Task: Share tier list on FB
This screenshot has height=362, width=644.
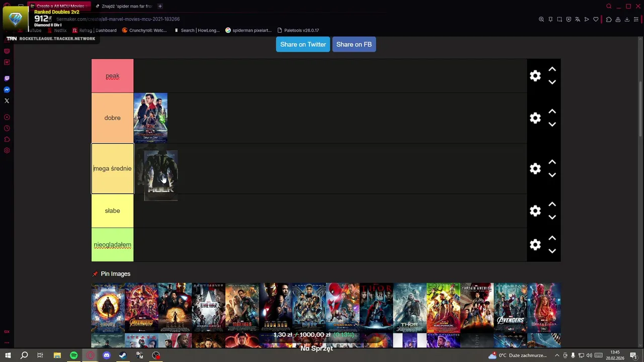Action: (354, 44)
